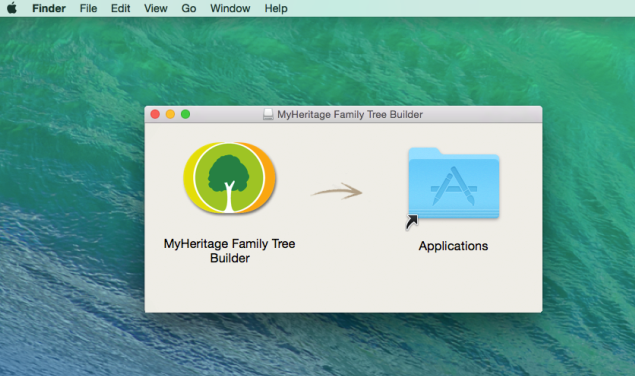Select the MyHeritage Family Tree Builder app icon
This screenshot has width=635, height=376.
click(x=229, y=177)
